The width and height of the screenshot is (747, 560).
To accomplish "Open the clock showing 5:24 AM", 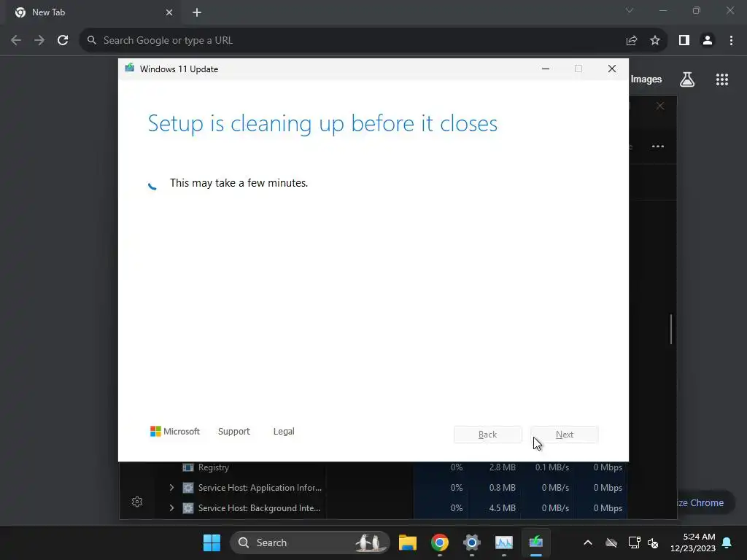I will point(693,542).
